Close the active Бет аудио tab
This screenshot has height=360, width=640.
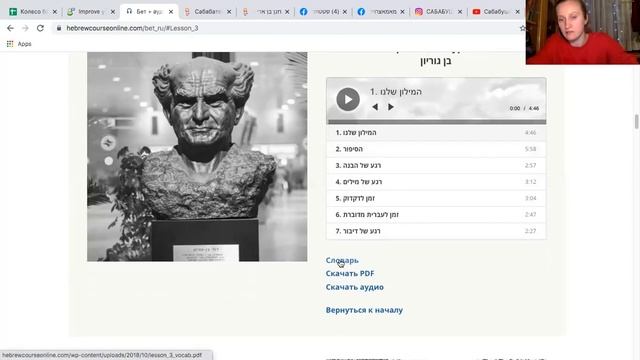[x=171, y=12]
